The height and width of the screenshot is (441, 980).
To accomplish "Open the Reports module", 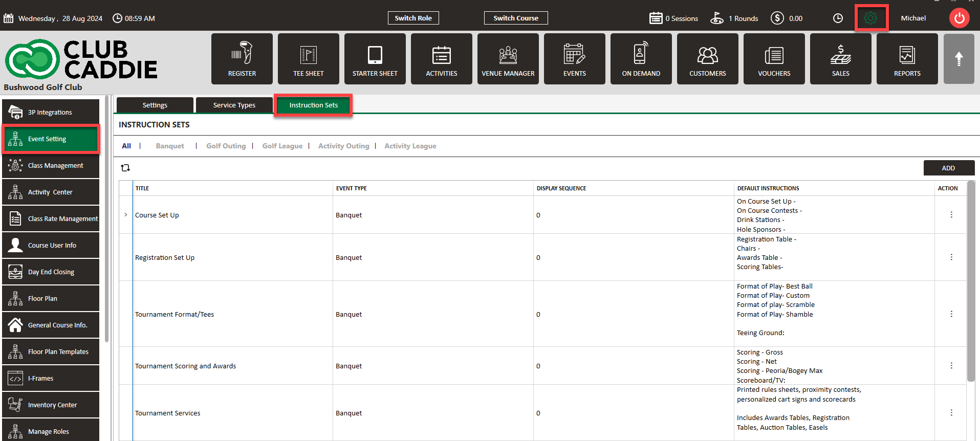I will [907, 59].
